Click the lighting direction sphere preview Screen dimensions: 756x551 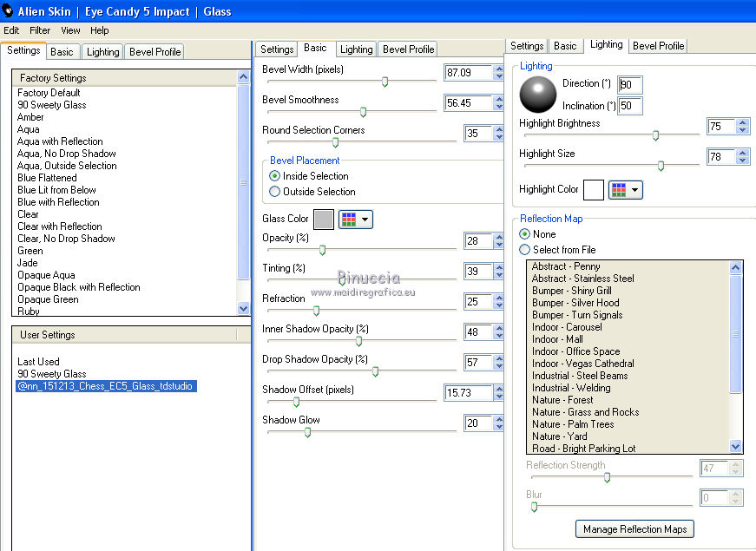click(537, 95)
